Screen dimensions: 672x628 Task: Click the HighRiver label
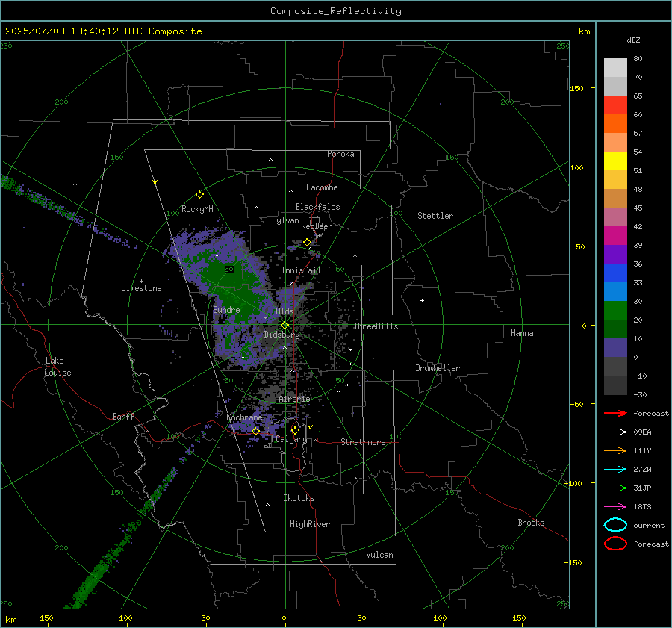[x=310, y=524]
